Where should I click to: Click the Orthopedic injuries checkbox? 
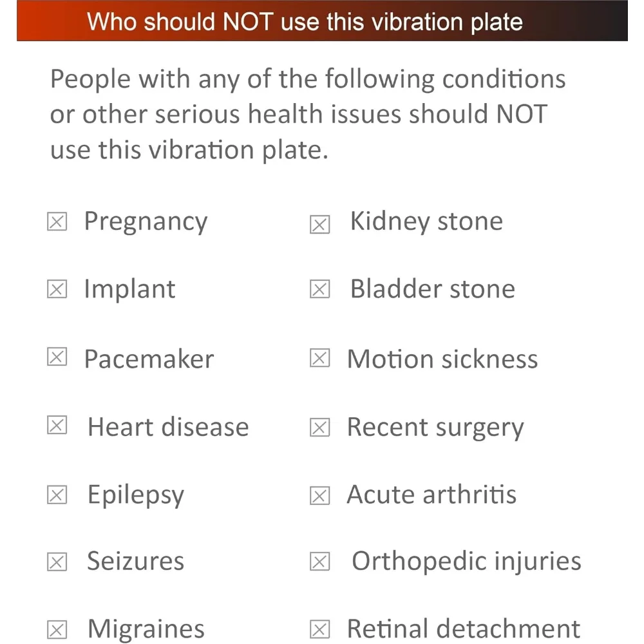[320, 562]
